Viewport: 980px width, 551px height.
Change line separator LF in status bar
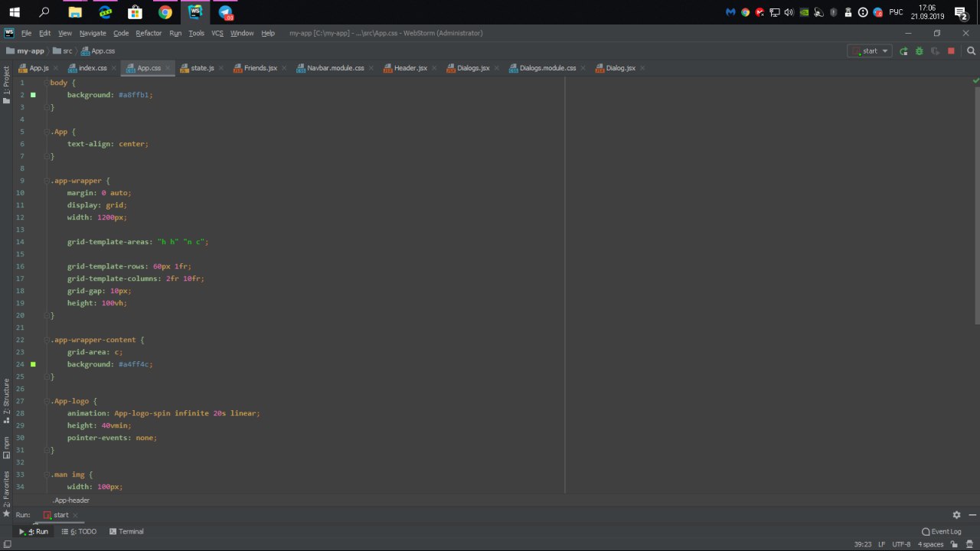(882, 544)
